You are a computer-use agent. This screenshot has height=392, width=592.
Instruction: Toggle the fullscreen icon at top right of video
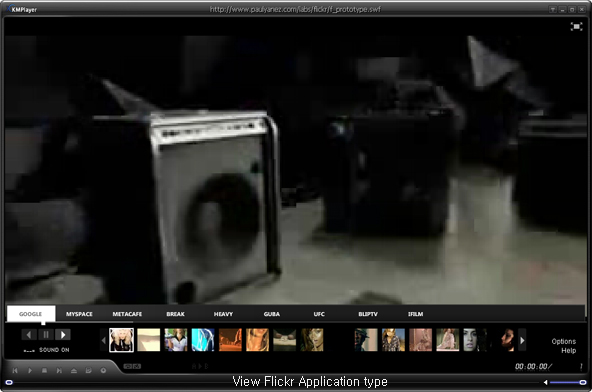(x=576, y=26)
